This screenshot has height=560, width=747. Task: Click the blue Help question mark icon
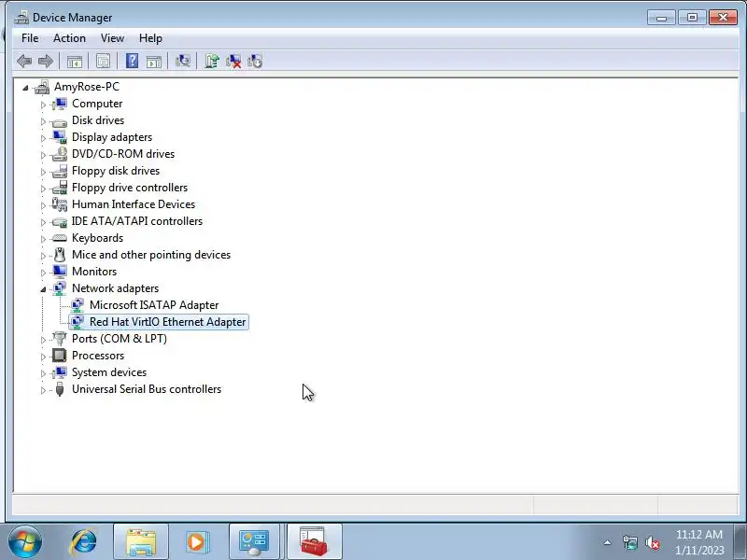tap(132, 61)
